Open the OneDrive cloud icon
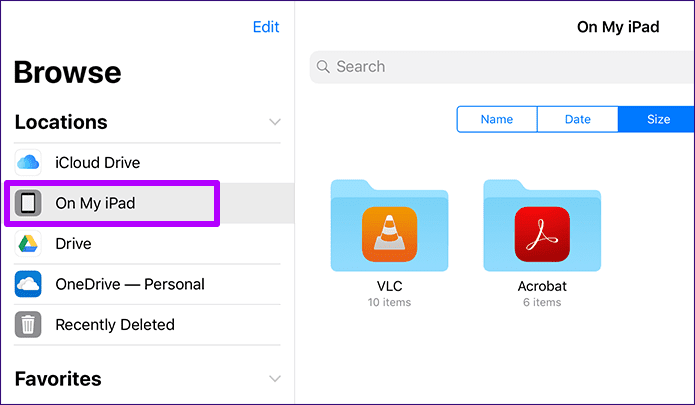Viewport: 695px width, 405px height. coord(28,284)
